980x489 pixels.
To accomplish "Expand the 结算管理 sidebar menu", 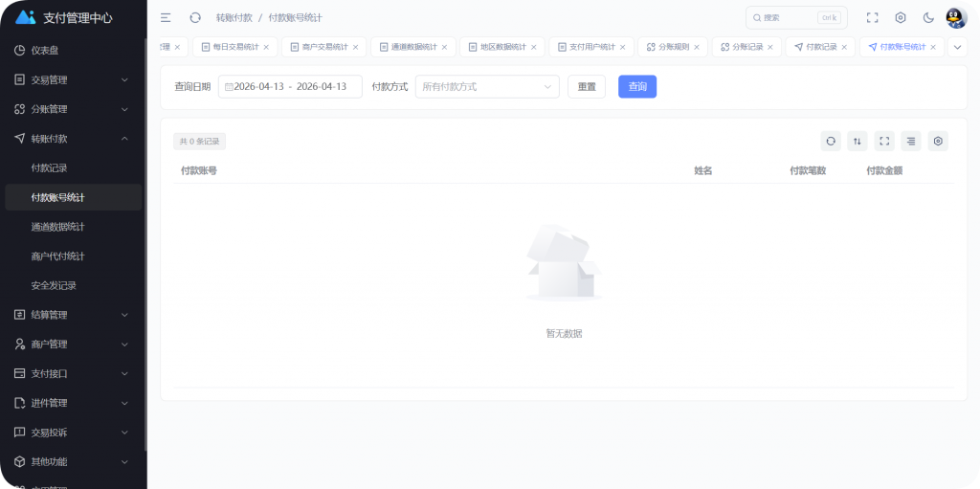I will 73,315.
